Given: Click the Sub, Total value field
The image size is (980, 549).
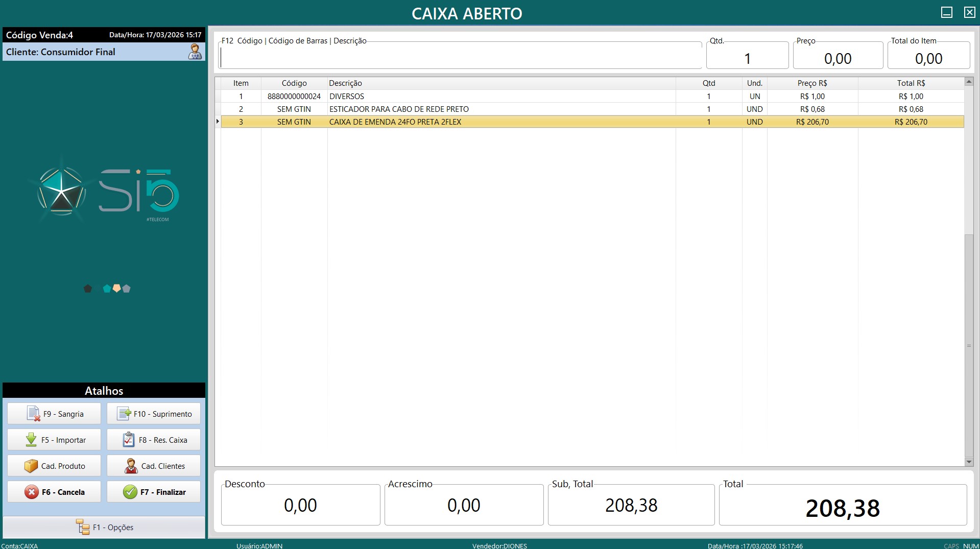Looking at the screenshot, I should (631, 505).
